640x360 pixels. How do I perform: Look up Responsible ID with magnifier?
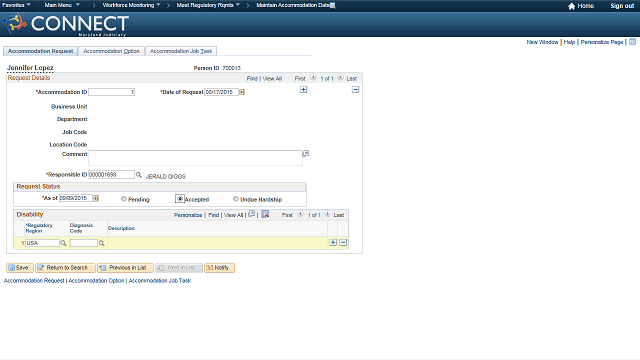(x=139, y=175)
